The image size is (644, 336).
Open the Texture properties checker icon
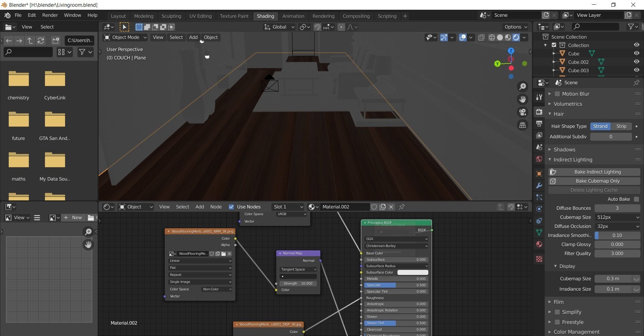coord(539,259)
